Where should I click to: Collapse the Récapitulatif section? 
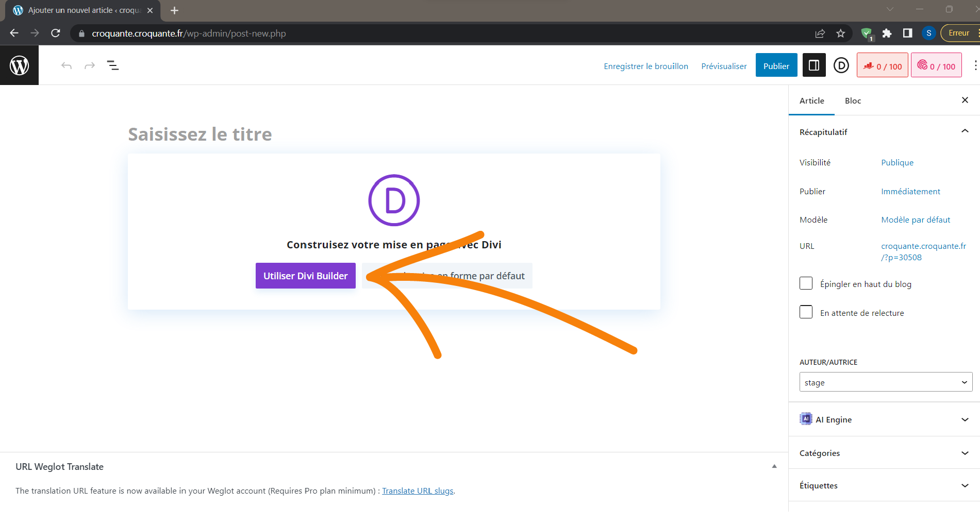click(965, 131)
